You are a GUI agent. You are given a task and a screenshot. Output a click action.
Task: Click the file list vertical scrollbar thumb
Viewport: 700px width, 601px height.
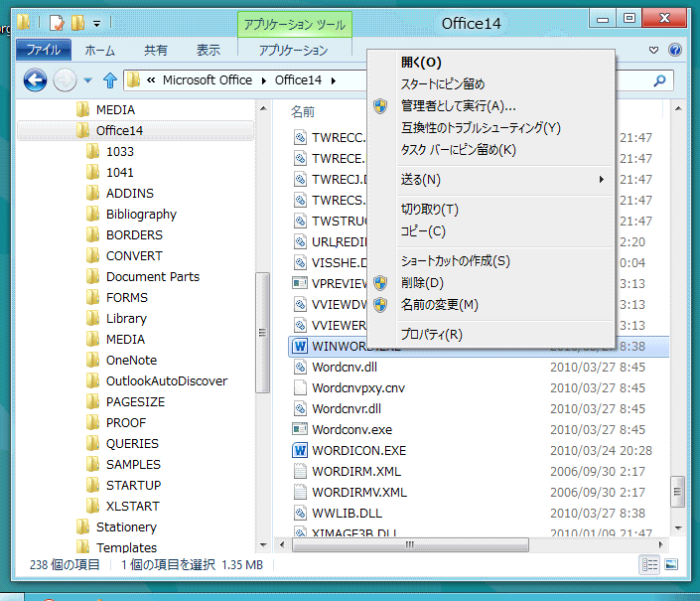[x=677, y=492]
